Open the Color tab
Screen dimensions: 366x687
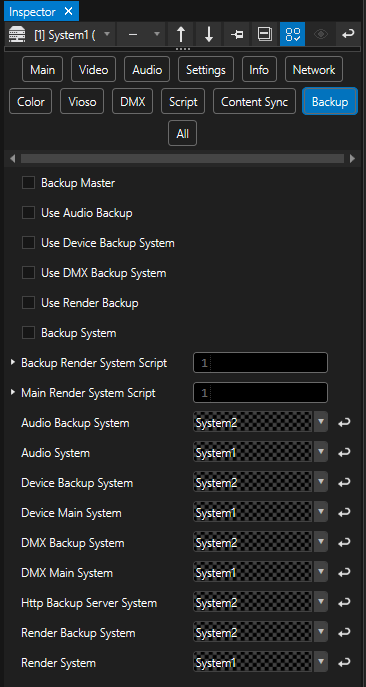click(x=31, y=102)
